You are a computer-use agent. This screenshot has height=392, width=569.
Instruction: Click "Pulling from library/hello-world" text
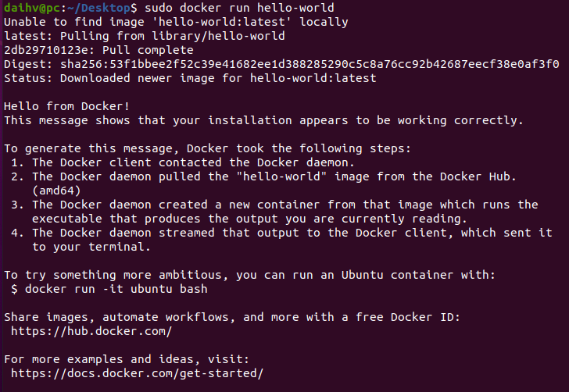point(165,35)
